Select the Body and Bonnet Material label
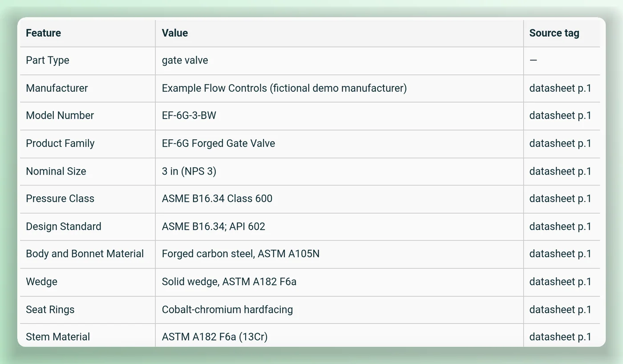Viewport: 623px width, 364px height. coord(85,254)
